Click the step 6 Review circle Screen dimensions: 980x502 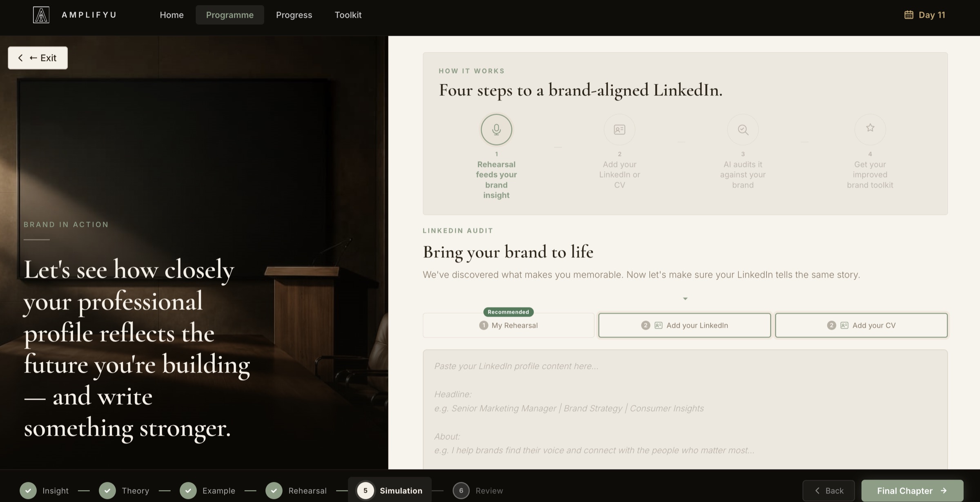click(461, 491)
